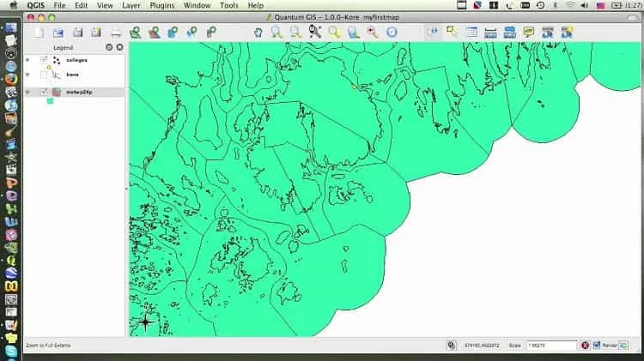Select the Select Features tool
Viewport: 644px width, 361px height.
pyautogui.click(x=453, y=32)
